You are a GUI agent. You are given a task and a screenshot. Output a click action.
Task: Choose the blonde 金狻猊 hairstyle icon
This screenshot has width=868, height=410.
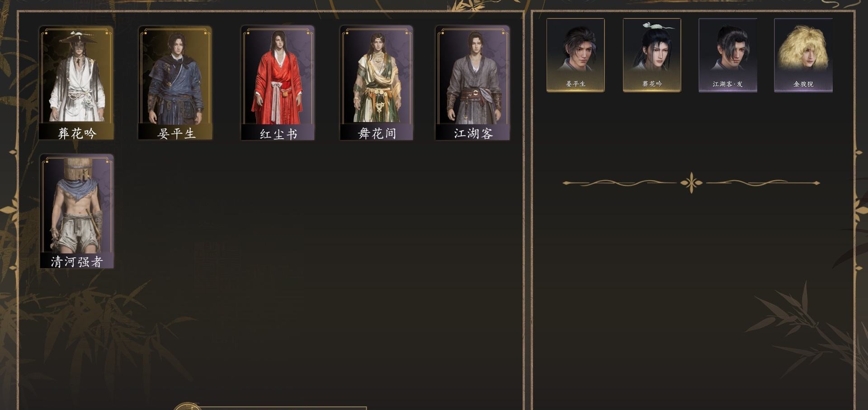(803, 55)
